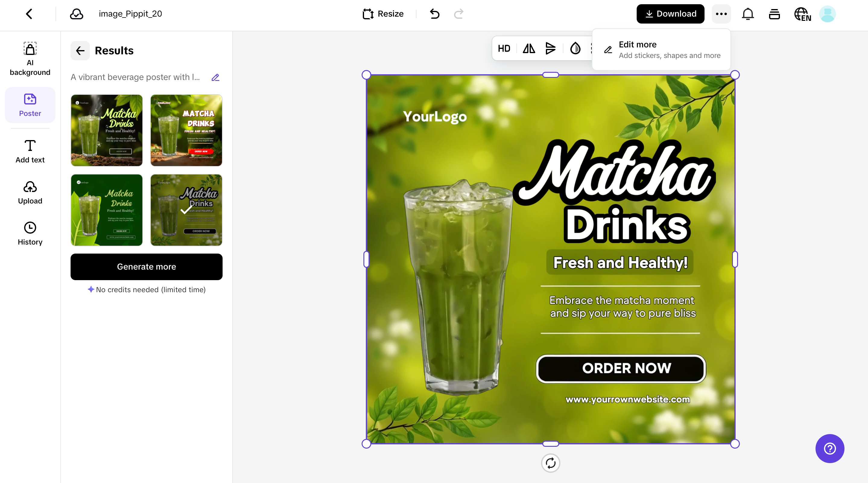This screenshot has width=868, height=483.
Task: Click the layers stack icon in header
Action: coord(774,14)
